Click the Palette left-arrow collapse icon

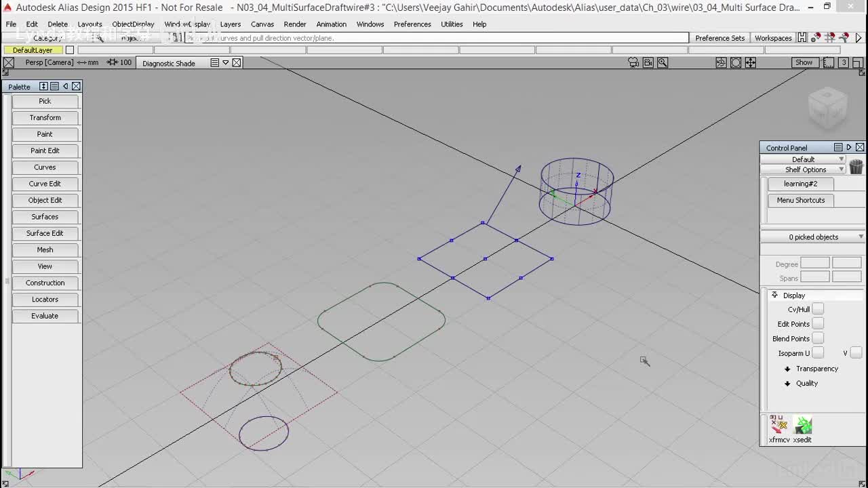point(65,86)
